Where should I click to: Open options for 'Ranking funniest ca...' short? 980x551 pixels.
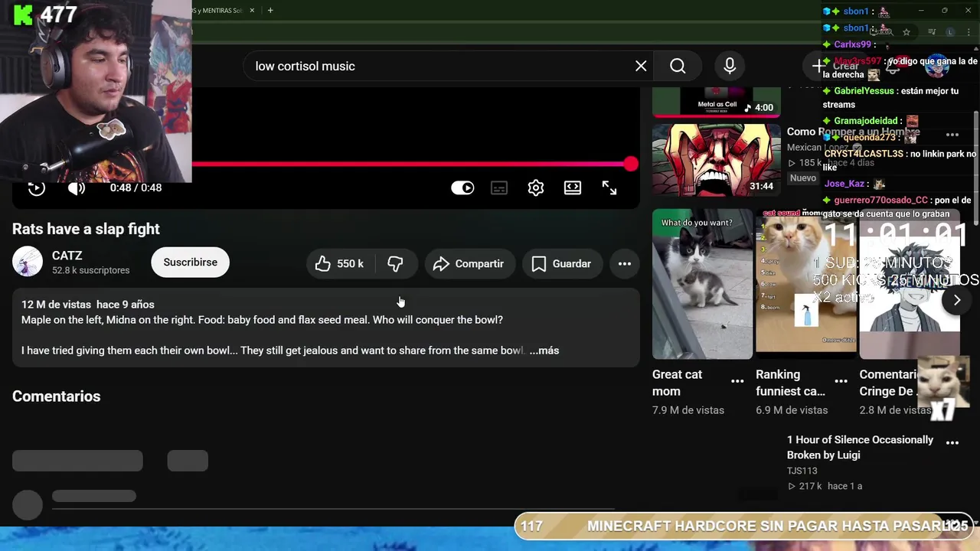pyautogui.click(x=841, y=381)
